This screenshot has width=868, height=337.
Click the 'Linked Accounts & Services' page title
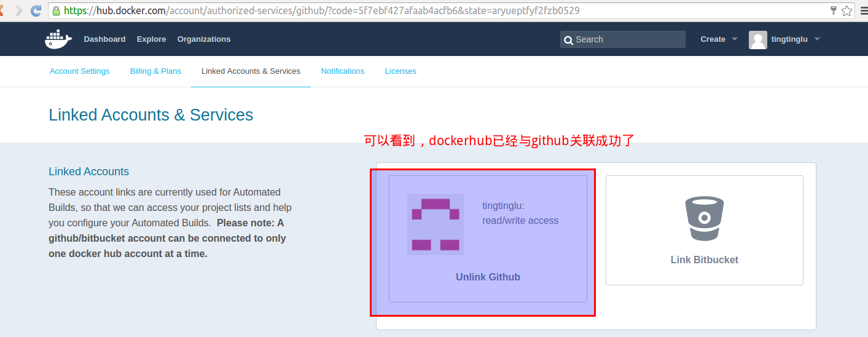[151, 115]
